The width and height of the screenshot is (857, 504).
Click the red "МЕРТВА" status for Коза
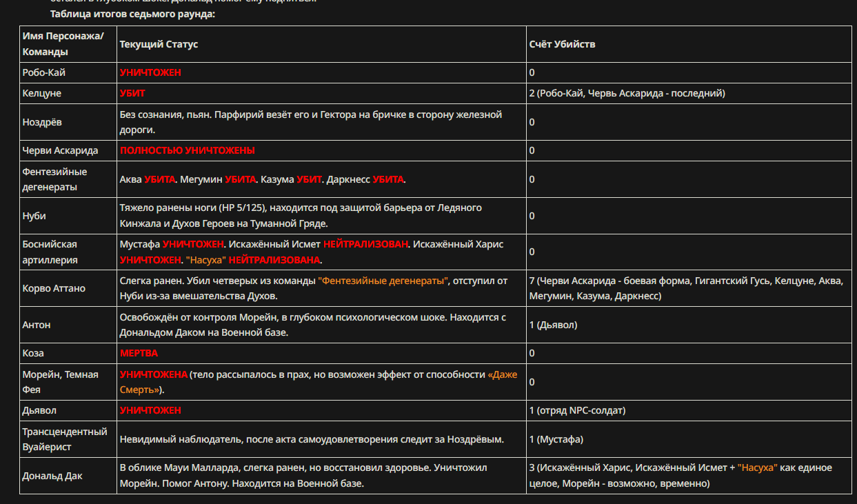pos(139,353)
